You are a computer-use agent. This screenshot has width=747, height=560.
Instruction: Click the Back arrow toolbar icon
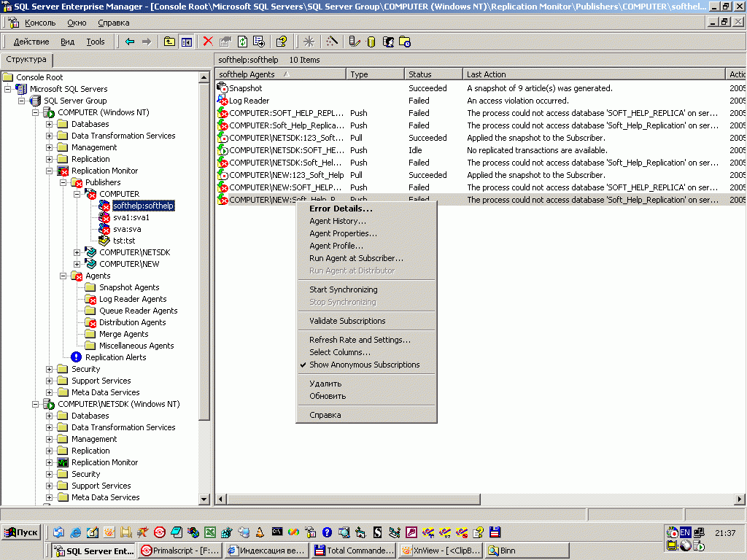coord(130,42)
